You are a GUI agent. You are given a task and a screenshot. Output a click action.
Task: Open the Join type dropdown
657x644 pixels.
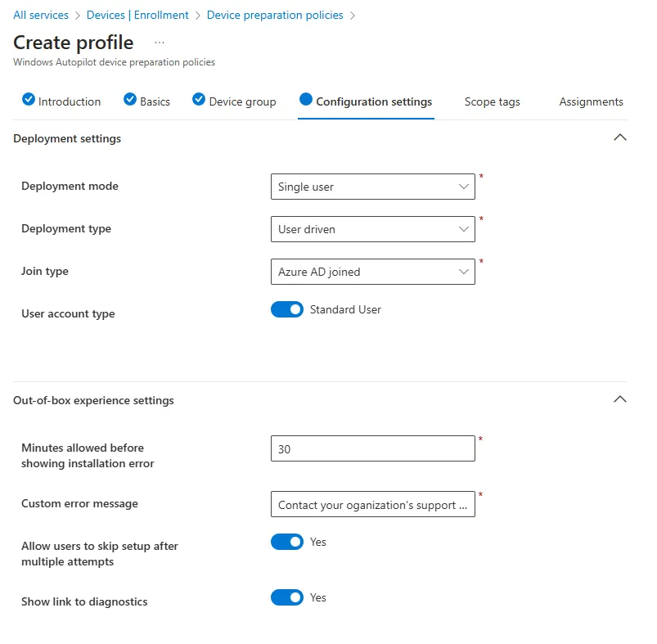tap(372, 272)
